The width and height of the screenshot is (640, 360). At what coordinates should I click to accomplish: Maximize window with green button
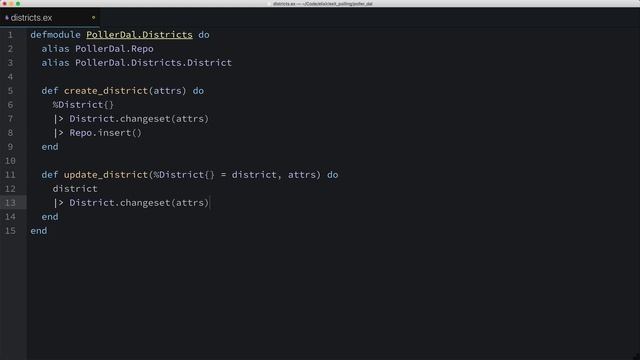[18, 4]
